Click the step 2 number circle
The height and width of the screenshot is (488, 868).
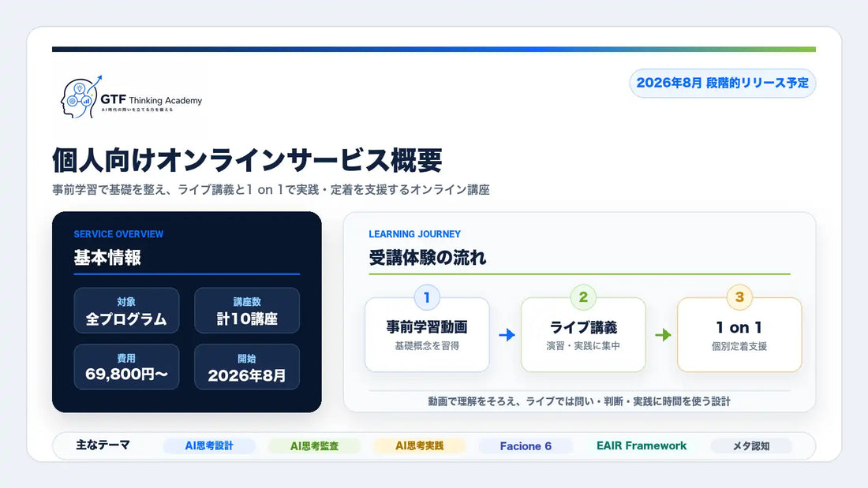583,298
